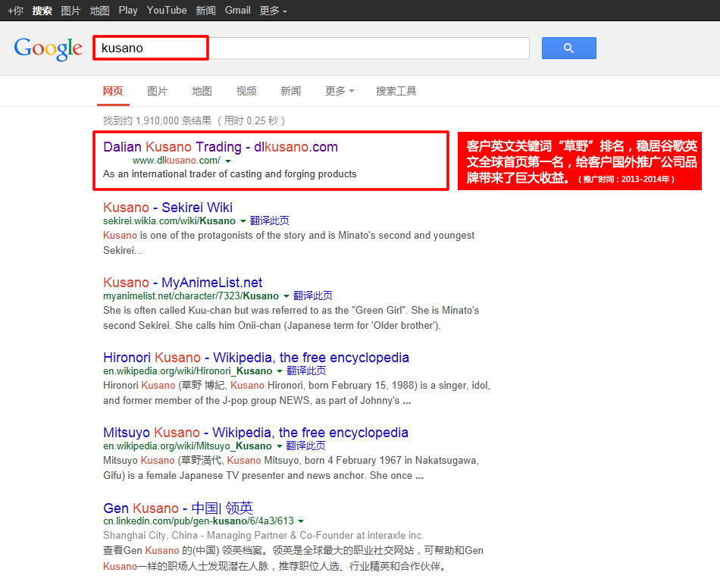Screen dimensions: 720x588
Task: Click 翻译此页 for MyAnimeList result
Action: click(x=313, y=296)
